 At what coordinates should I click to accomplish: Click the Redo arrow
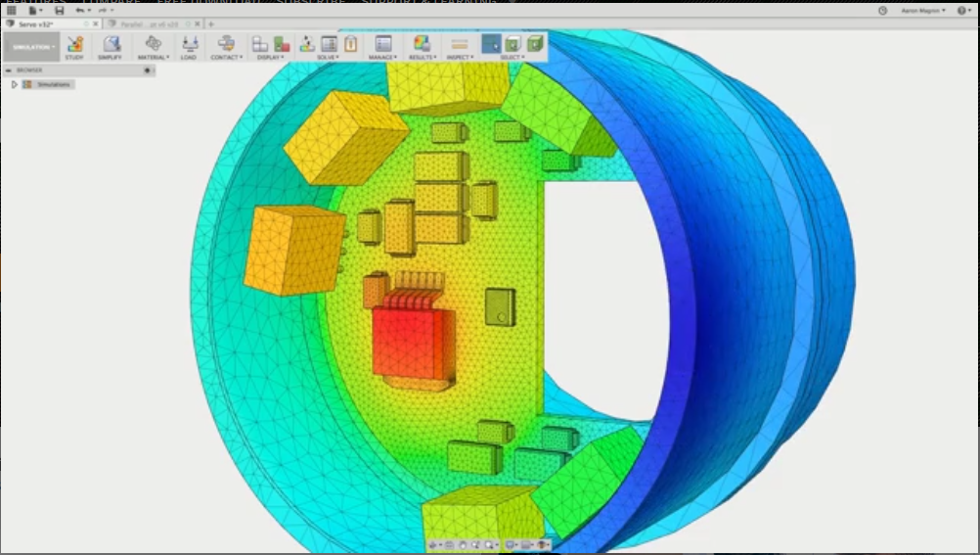[x=103, y=10]
